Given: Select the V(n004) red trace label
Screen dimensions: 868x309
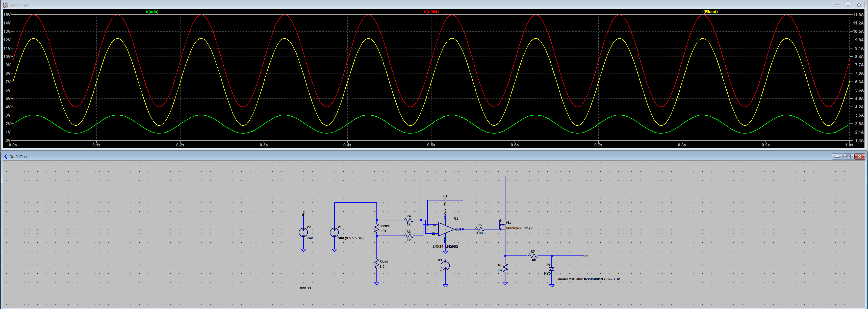Looking at the screenshot, I should (431, 12).
